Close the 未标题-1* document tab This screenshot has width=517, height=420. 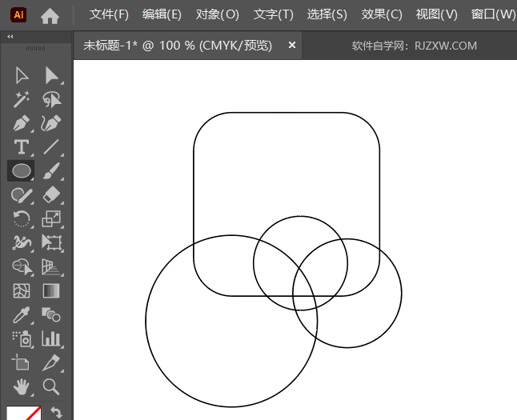click(292, 45)
